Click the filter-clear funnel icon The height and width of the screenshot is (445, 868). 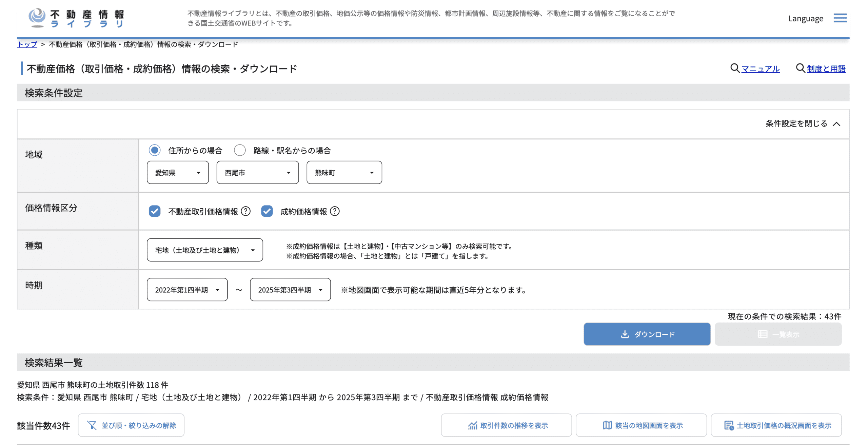(x=92, y=425)
